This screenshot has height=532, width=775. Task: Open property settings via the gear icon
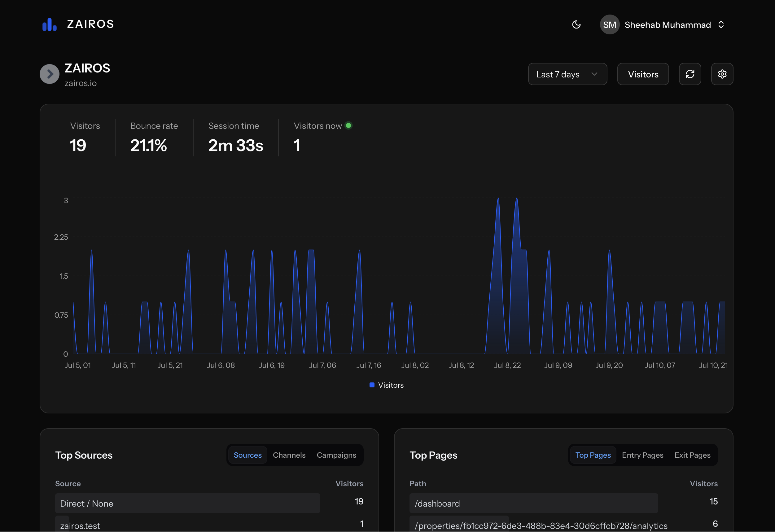coord(722,74)
